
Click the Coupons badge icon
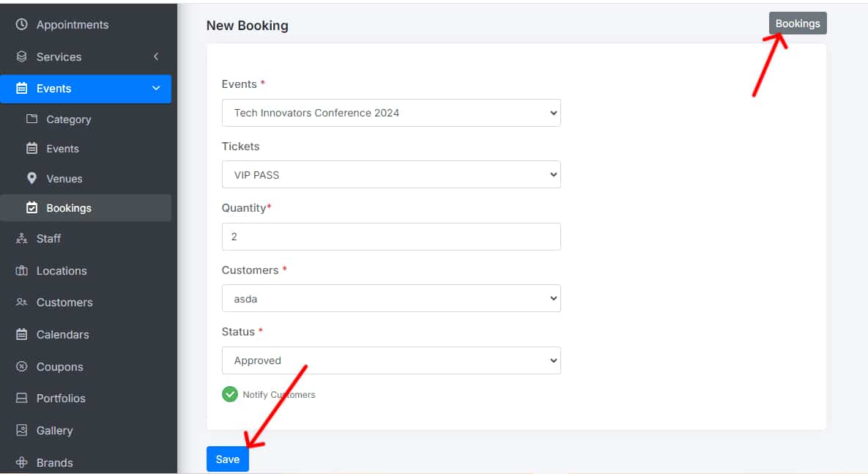coord(21,366)
